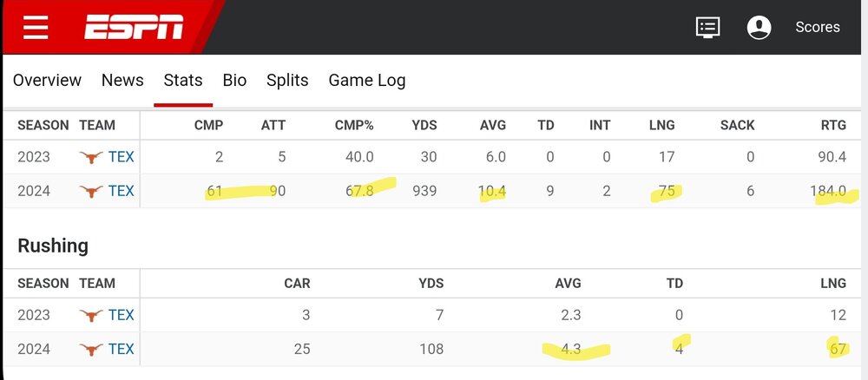Click the Rushing section heading

[x=53, y=246]
